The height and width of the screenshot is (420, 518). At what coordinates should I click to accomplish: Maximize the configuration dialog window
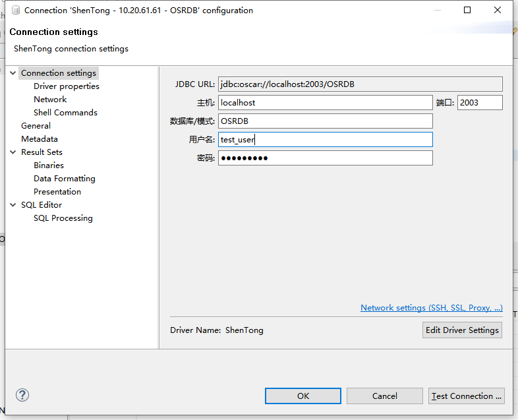click(x=467, y=11)
